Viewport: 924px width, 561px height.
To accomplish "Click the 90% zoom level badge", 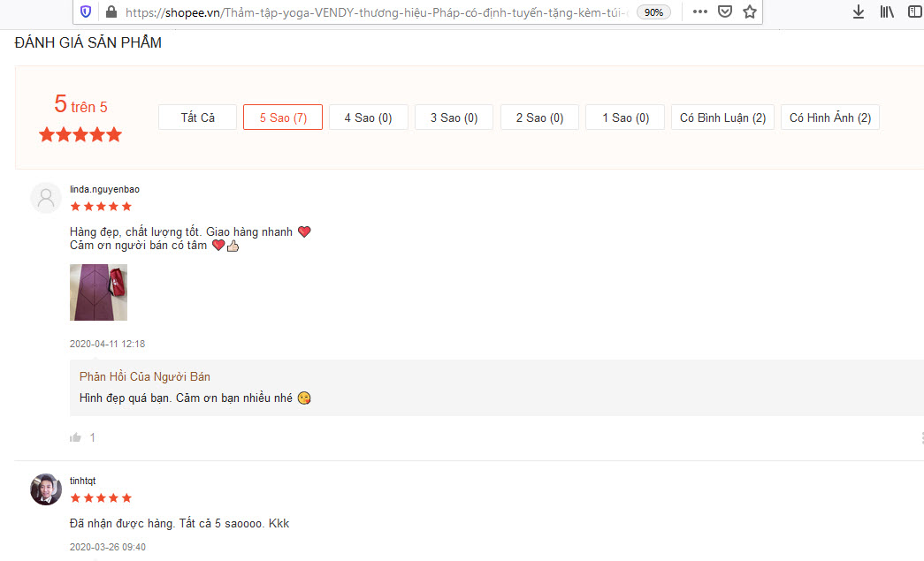I will (653, 12).
